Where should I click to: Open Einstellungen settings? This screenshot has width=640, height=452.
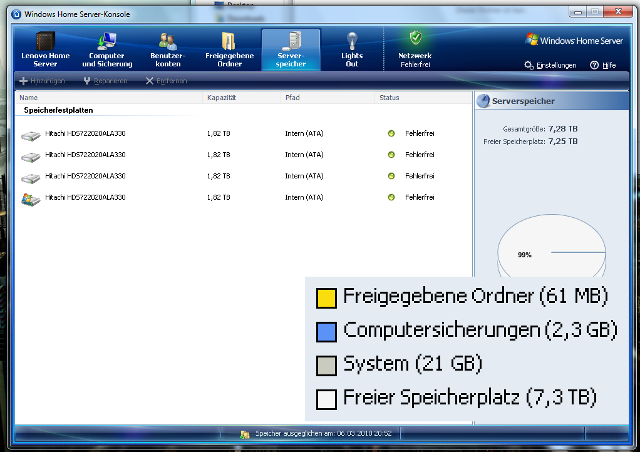[x=550, y=65]
